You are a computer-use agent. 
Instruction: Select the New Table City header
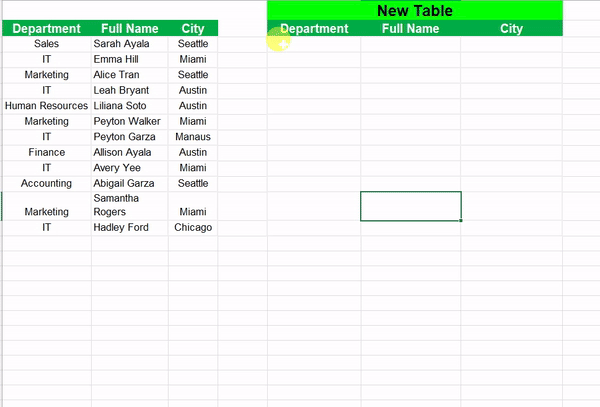512,28
